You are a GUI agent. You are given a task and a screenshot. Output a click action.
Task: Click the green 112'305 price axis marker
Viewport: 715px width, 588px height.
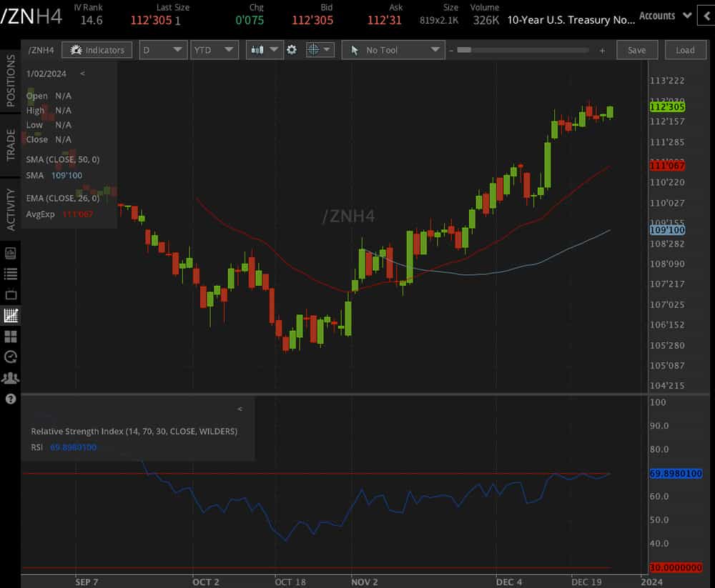(667, 107)
